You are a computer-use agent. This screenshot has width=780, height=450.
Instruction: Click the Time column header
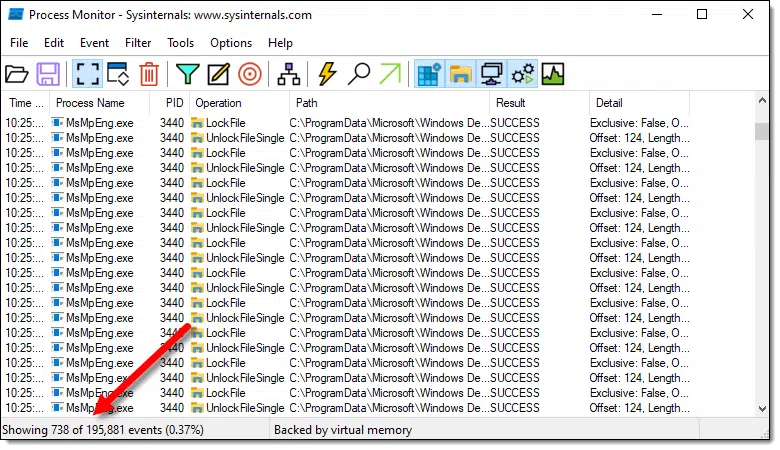pos(26,103)
